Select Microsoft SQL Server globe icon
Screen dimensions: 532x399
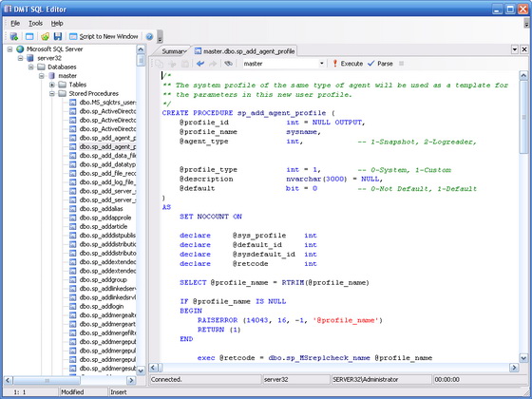pos(20,49)
